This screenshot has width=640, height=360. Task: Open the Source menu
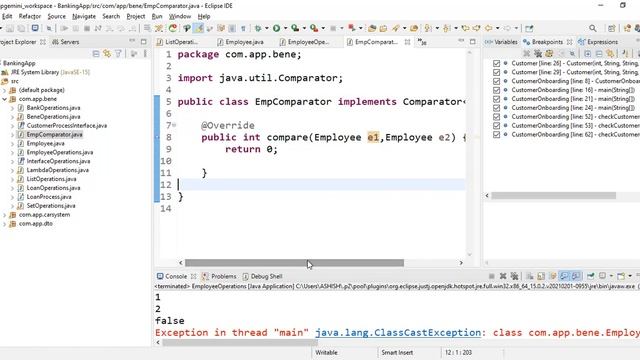[56, 16]
